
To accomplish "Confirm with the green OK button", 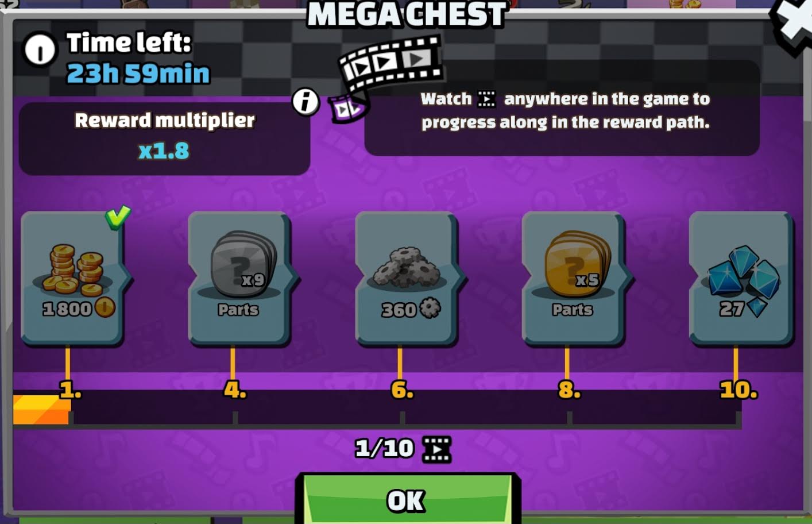I will [407, 498].
